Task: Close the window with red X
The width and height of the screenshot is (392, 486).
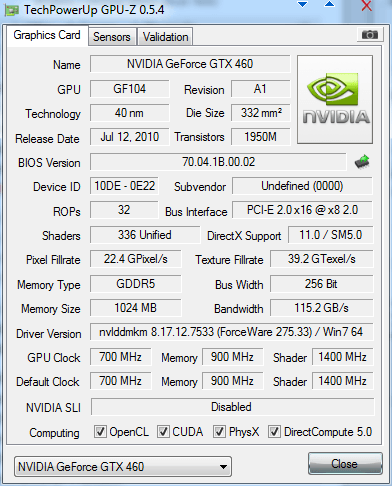Action: click(x=367, y=5)
